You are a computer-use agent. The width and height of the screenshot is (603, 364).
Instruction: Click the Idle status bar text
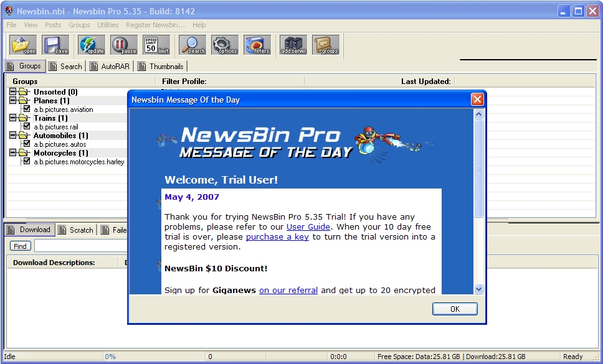(x=9, y=357)
